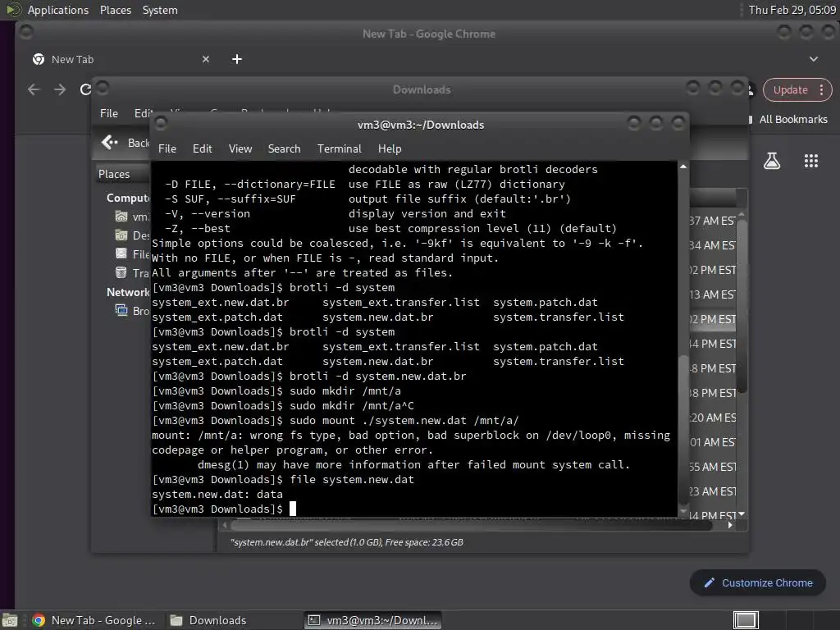Click the Update button in Chrome

790,90
